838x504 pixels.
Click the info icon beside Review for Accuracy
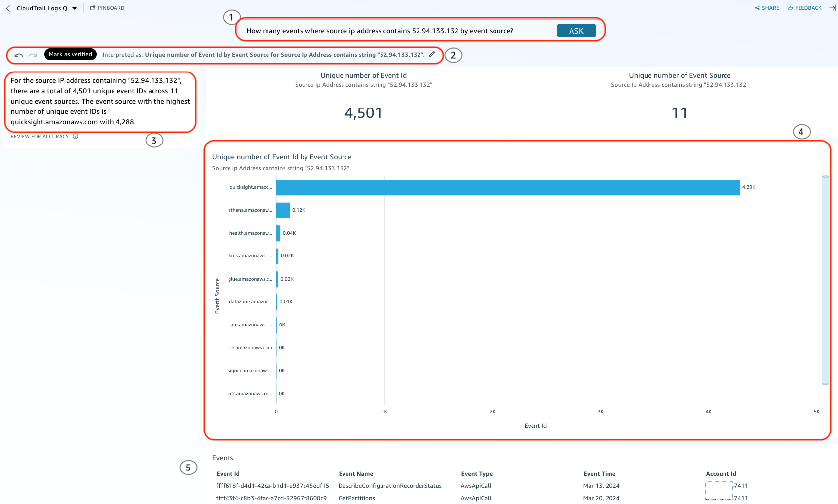point(76,136)
